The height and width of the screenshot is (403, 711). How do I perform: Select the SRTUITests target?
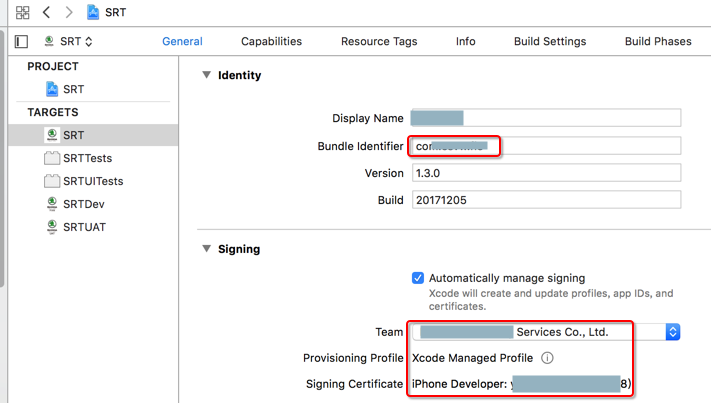pos(92,181)
